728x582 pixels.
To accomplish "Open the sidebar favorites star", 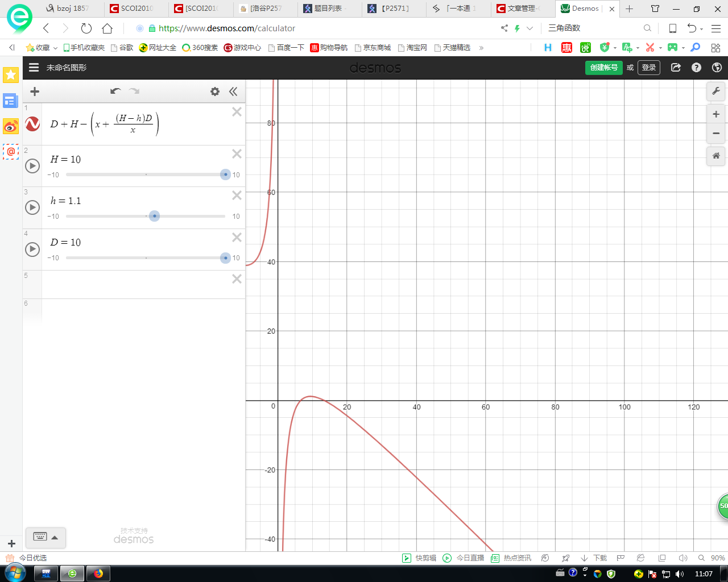I will [11, 74].
